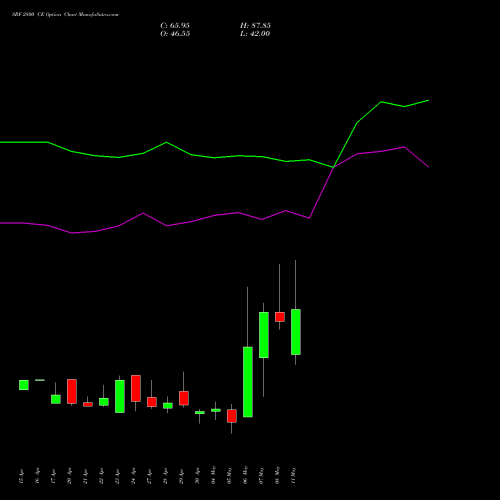Click the open value O: 46.55
Screen dimensions: 500x500
175,34
